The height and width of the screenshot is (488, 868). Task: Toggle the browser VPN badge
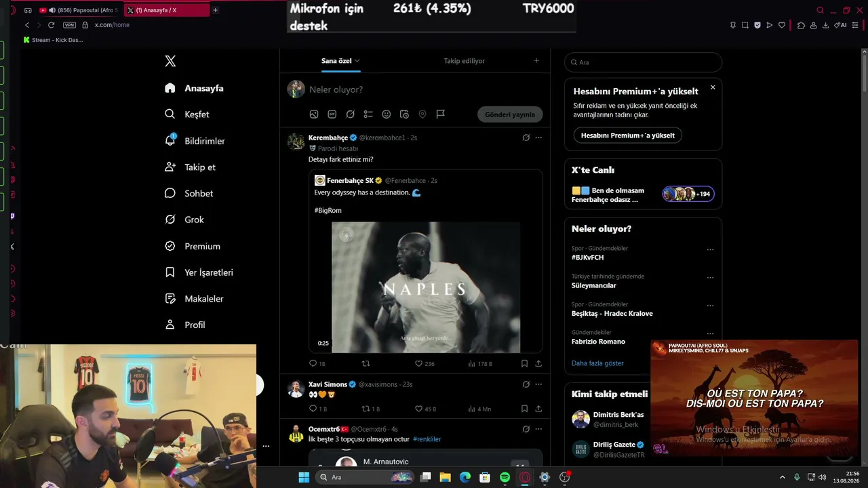(69, 25)
